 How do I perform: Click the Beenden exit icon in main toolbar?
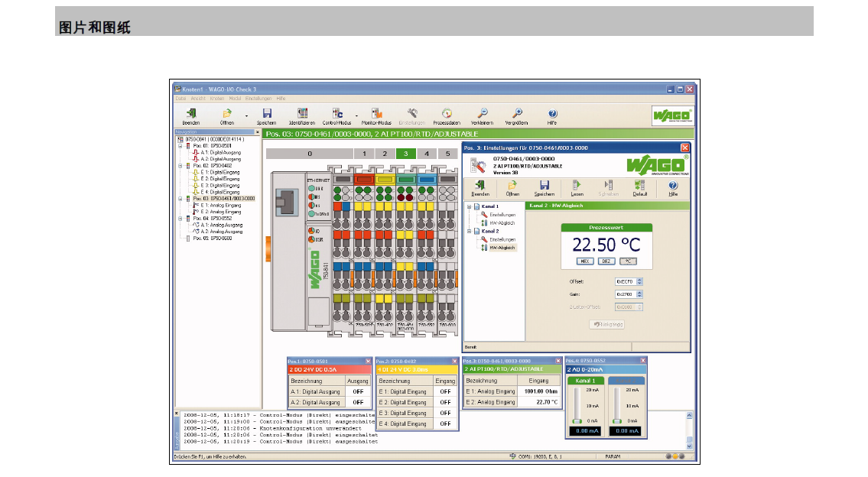coord(191,113)
